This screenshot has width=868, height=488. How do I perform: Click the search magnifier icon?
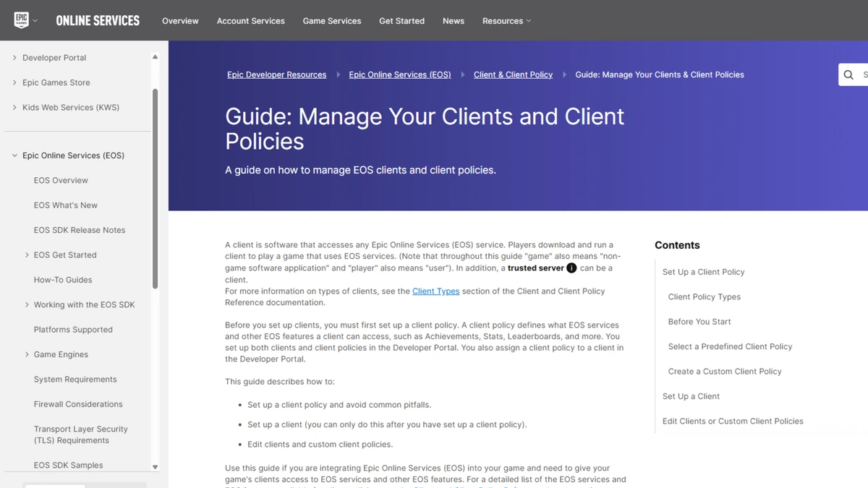pyautogui.click(x=848, y=74)
